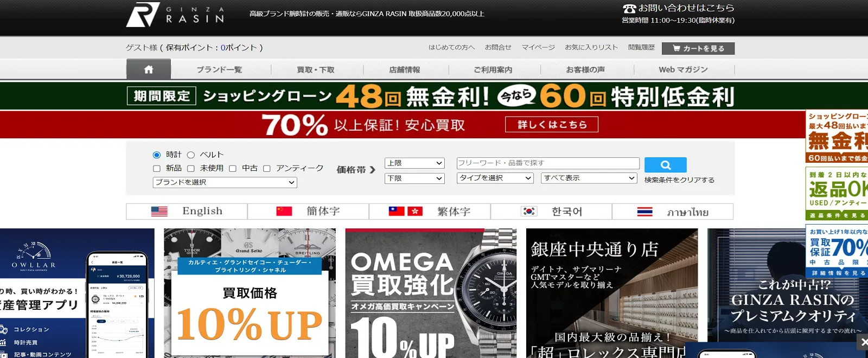Click the カートを見る button
The image size is (868, 358).
698,48
